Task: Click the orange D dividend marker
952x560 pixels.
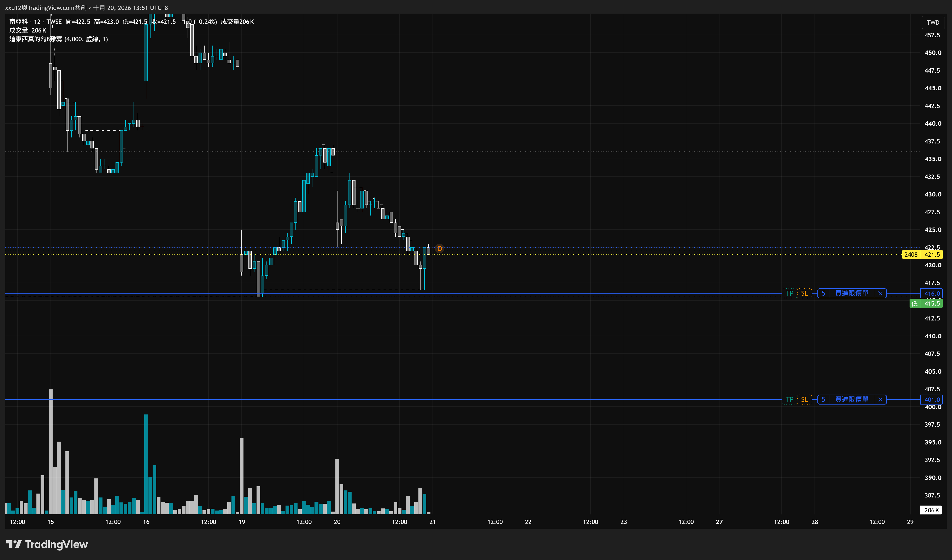Action: 439,248
